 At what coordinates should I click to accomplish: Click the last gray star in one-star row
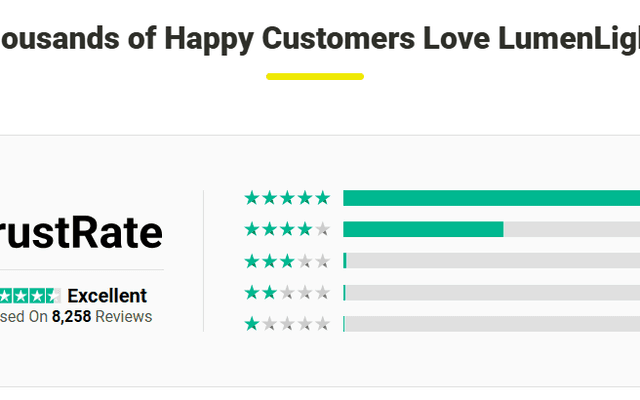[322, 323]
